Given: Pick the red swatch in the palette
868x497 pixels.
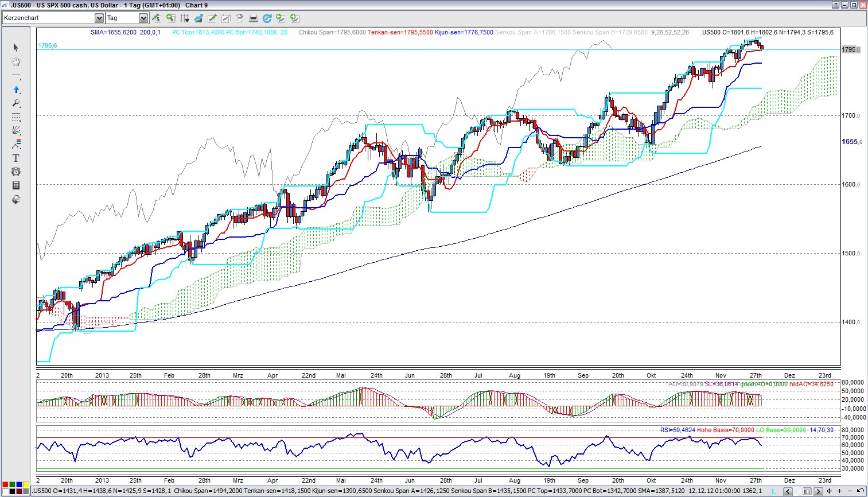Looking at the screenshot, I should tap(5, 485).
